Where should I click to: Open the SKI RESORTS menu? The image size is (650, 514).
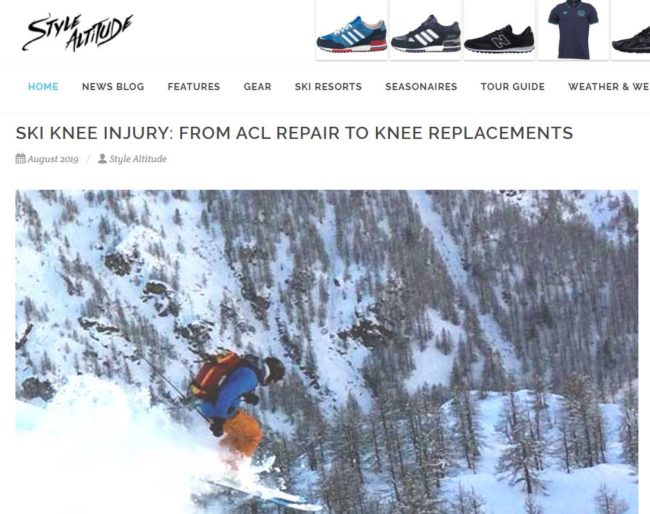click(x=328, y=87)
